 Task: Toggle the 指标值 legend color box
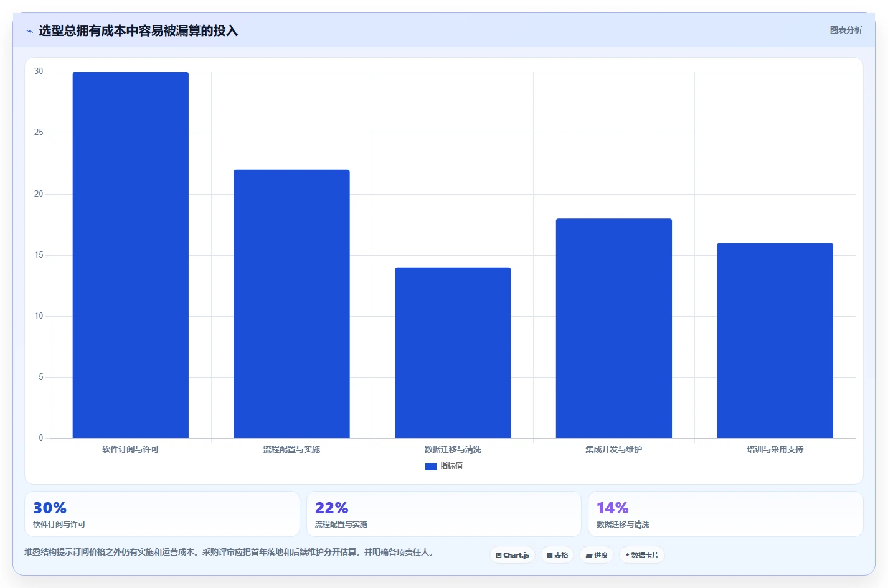[430, 466]
